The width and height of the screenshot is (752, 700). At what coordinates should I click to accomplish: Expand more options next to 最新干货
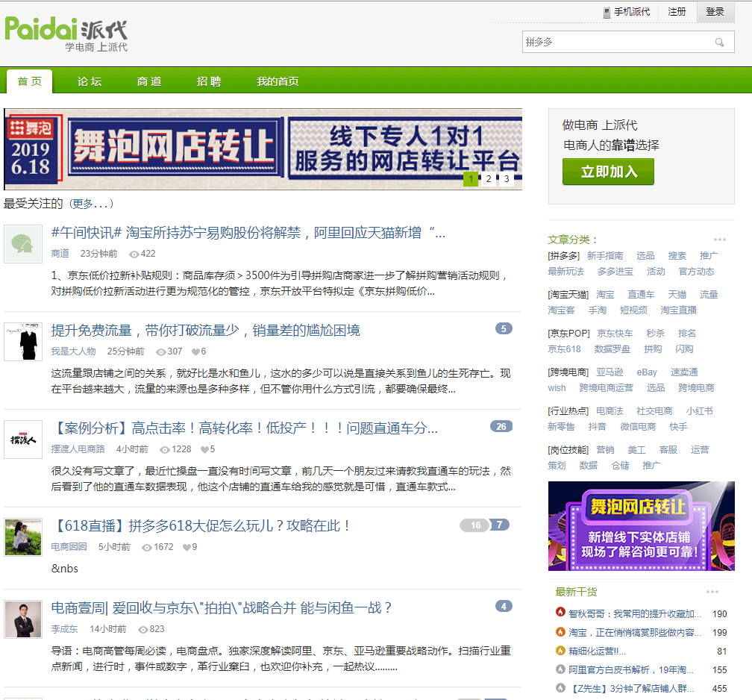pos(712,592)
